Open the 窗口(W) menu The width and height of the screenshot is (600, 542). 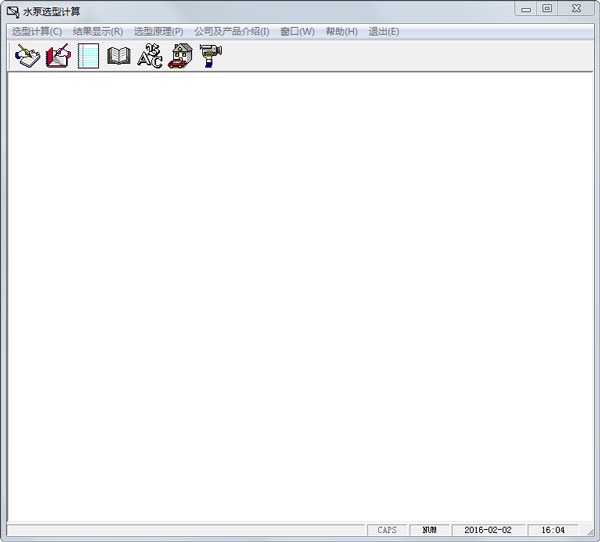297,32
